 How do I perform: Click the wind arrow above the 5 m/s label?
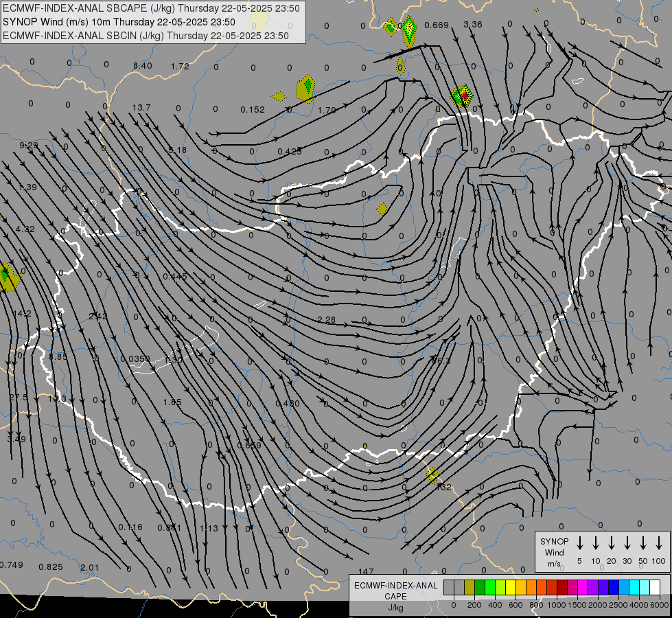(x=579, y=543)
